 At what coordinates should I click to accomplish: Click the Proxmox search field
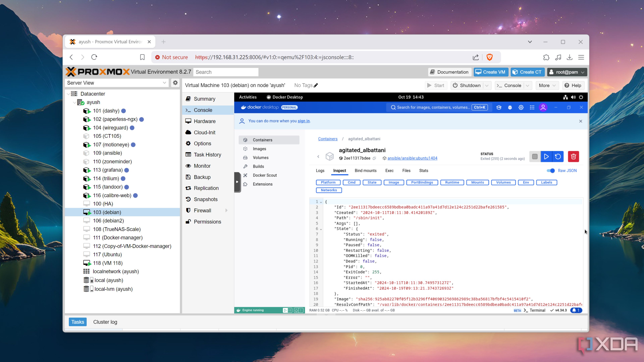click(225, 72)
